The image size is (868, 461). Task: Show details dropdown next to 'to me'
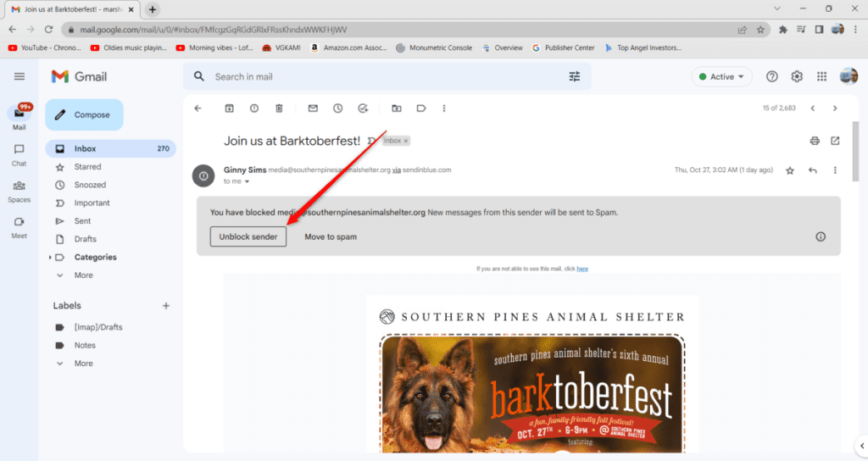coord(247,181)
